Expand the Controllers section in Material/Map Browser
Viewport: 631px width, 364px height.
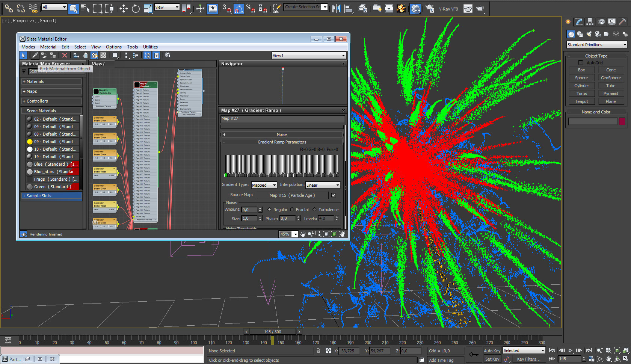(x=36, y=101)
